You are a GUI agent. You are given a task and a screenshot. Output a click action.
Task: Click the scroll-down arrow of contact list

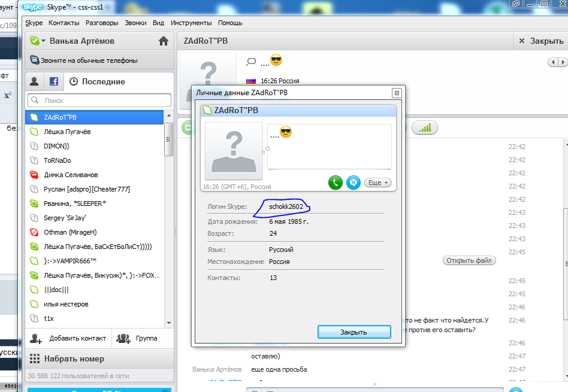[x=169, y=323]
